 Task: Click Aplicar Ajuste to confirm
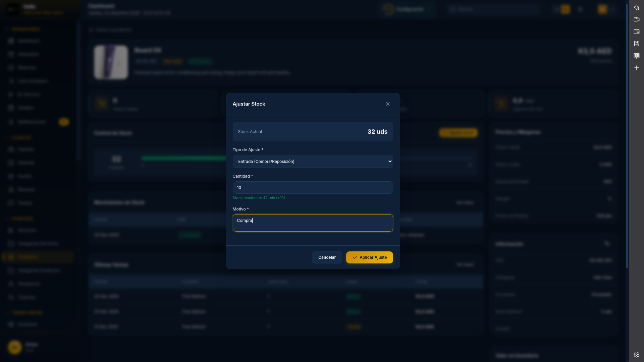click(x=369, y=257)
